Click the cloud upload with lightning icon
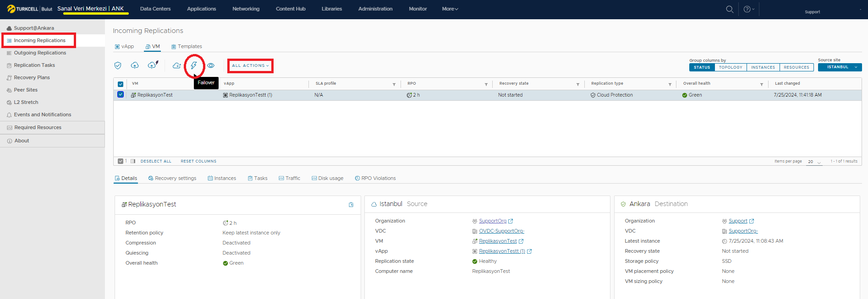The image size is (868, 299). pos(153,65)
